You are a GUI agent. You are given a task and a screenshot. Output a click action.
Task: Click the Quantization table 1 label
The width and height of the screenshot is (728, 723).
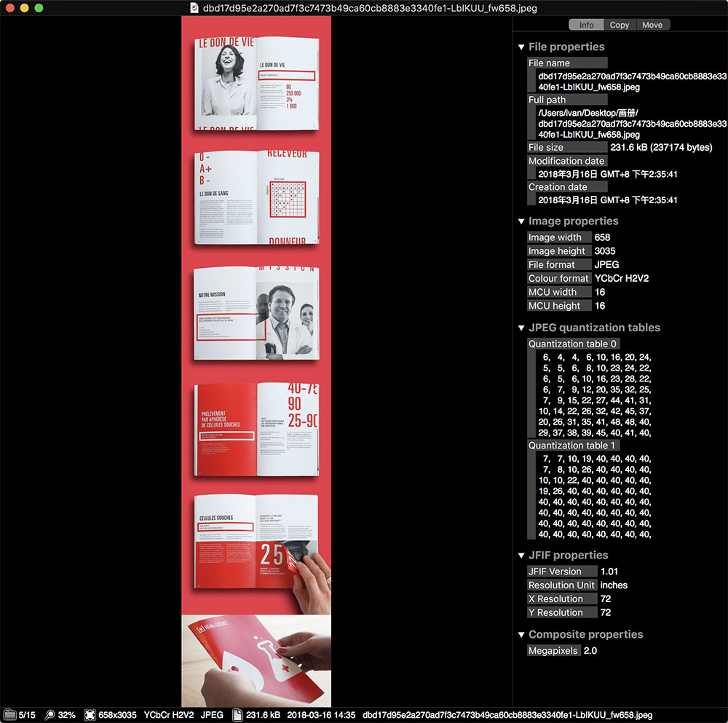click(x=572, y=445)
